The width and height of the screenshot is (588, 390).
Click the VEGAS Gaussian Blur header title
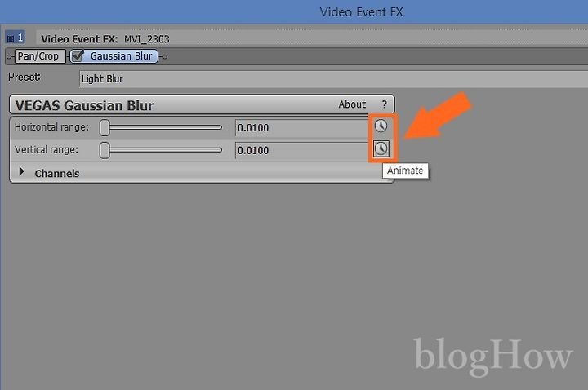coord(84,105)
